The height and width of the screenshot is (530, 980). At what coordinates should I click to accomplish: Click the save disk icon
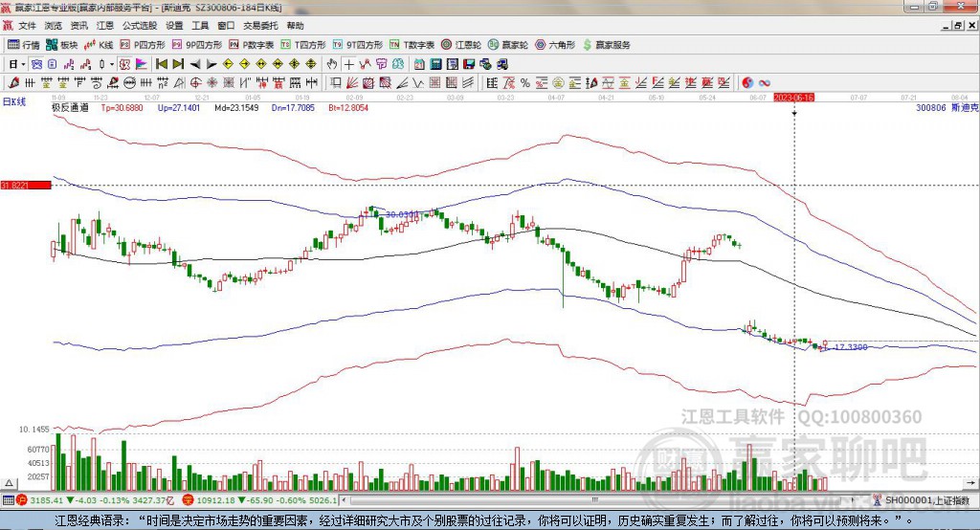click(469, 64)
